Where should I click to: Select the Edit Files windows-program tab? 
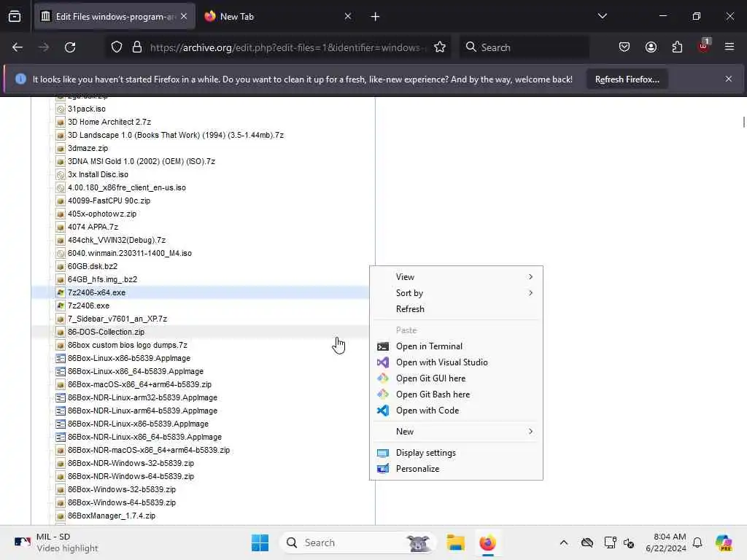tap(115, 17)
